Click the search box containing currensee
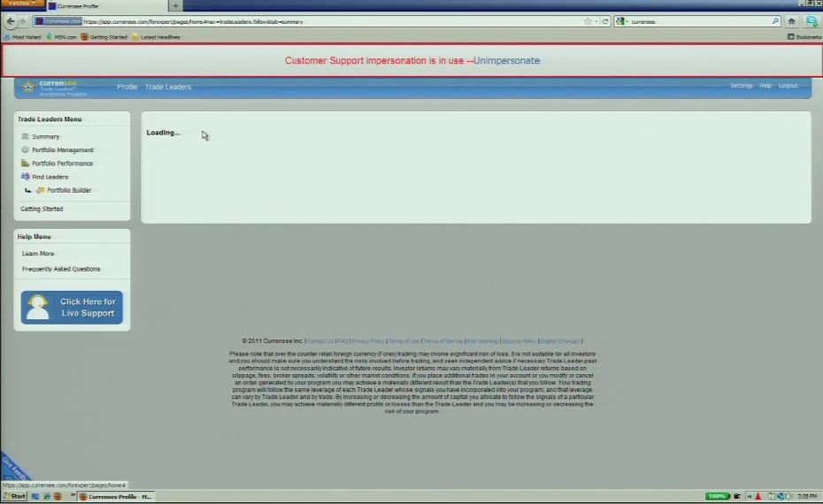This screenshot has width=823, height=504. click(x=699, y=21)
